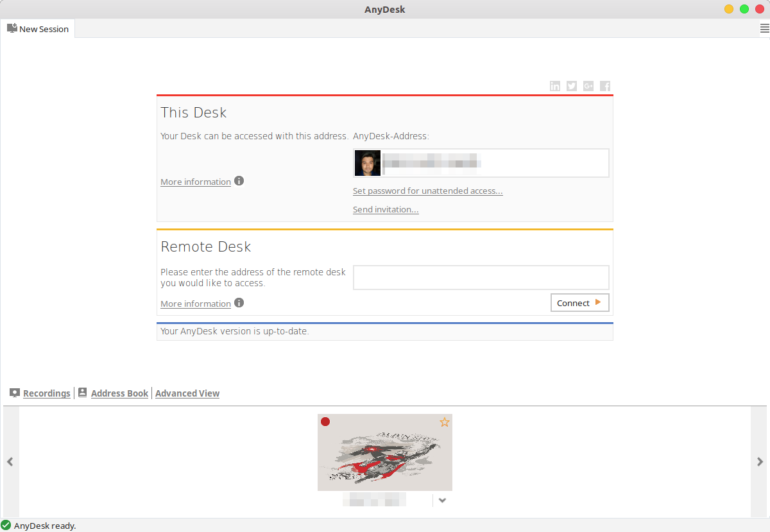
Task: Show next recent sessions with right arrow
Action: [760, 461]
